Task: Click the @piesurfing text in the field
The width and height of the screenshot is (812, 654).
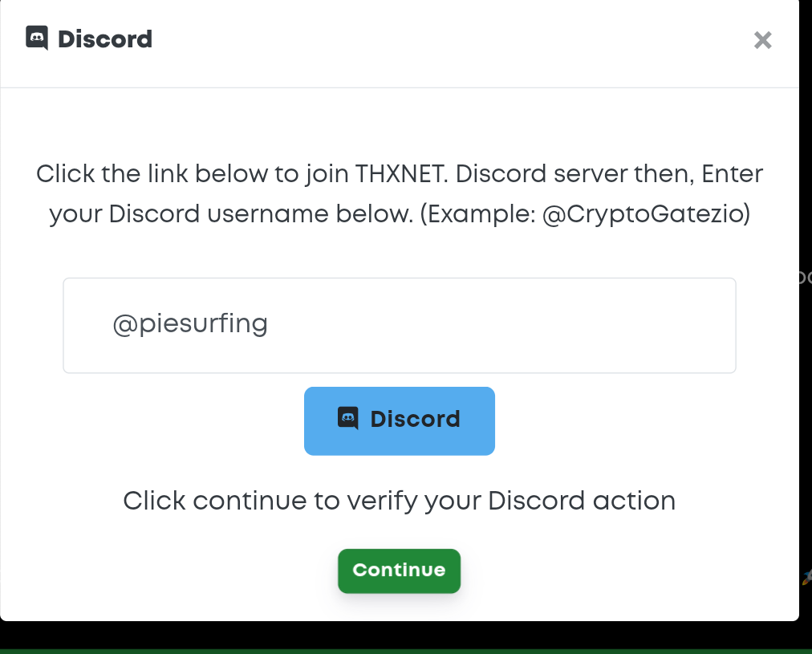Action: (190, 325)
